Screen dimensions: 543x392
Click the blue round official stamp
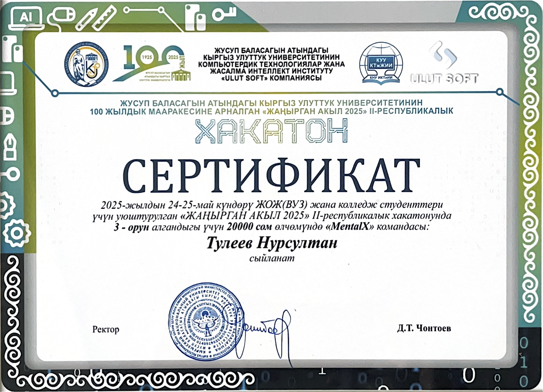pos(206,322)
